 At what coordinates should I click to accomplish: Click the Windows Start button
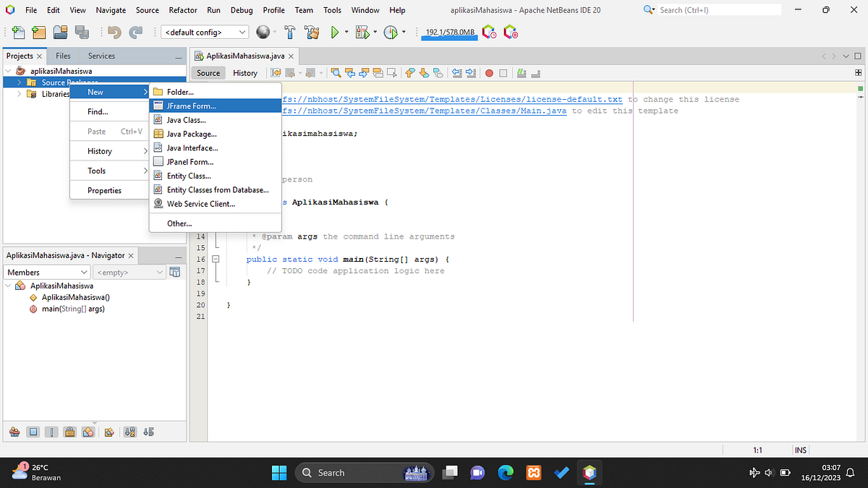(x=279, y=473)
